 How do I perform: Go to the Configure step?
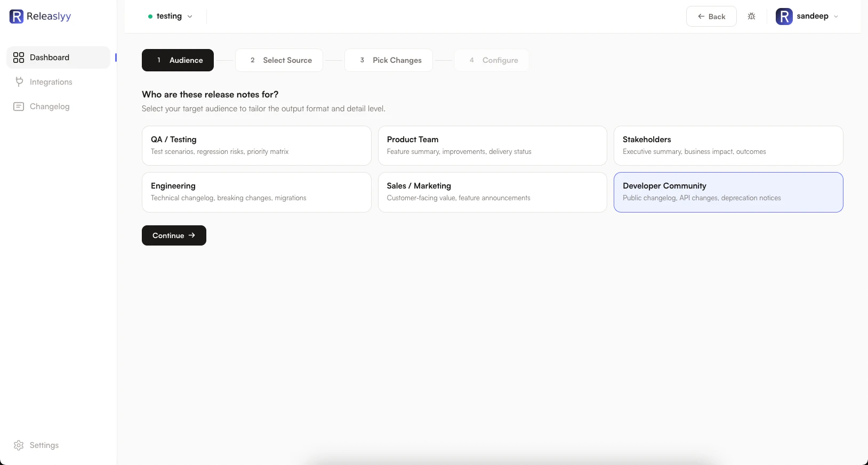(x=492, y=60)
